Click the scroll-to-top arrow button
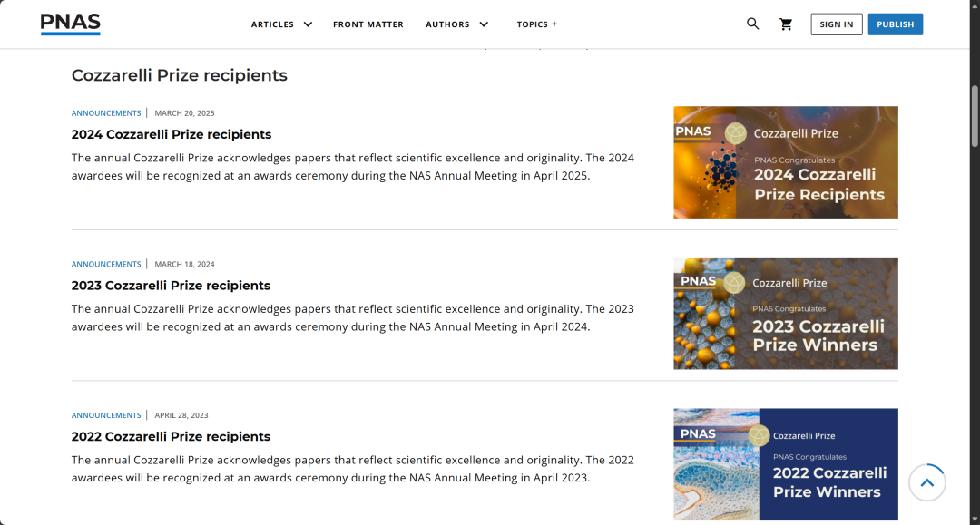 click(x=926, y=482)
